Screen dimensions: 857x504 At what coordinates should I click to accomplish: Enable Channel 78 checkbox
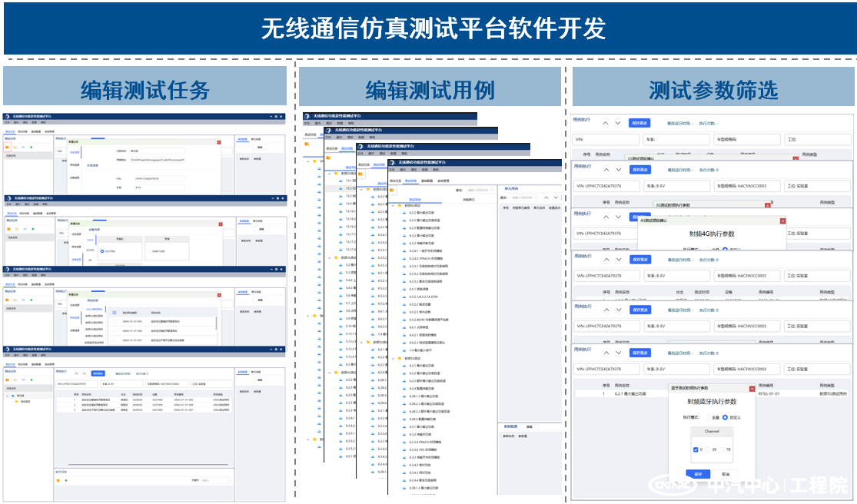click(722, 449)
